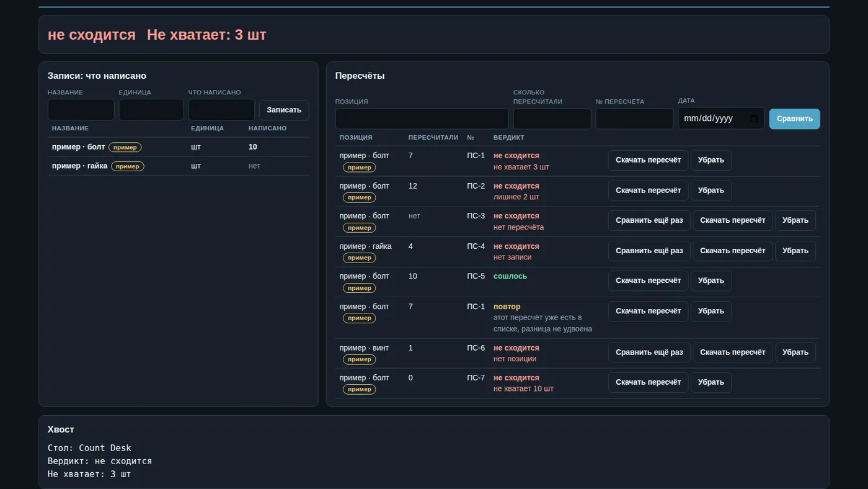
Task: Click the Записать button
Action: pyautogui.click(x=284, y=110)
